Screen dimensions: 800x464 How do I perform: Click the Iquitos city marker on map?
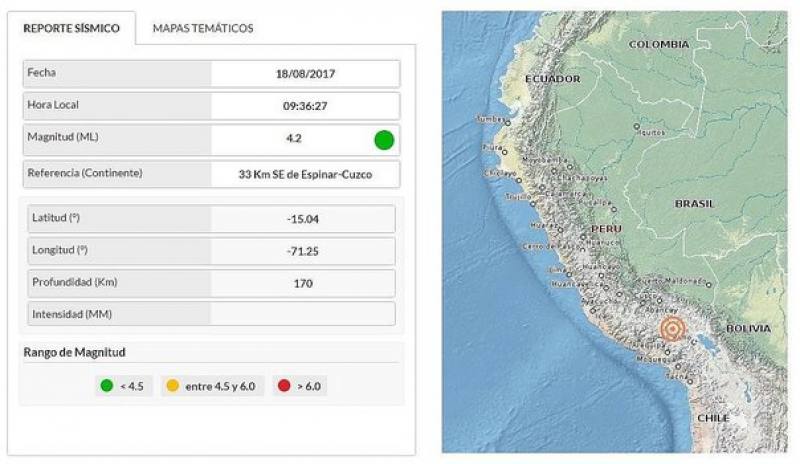636,126
